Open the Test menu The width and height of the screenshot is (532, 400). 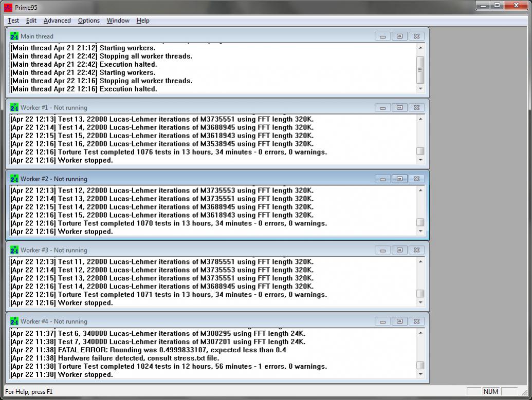(x=13, y=21)
